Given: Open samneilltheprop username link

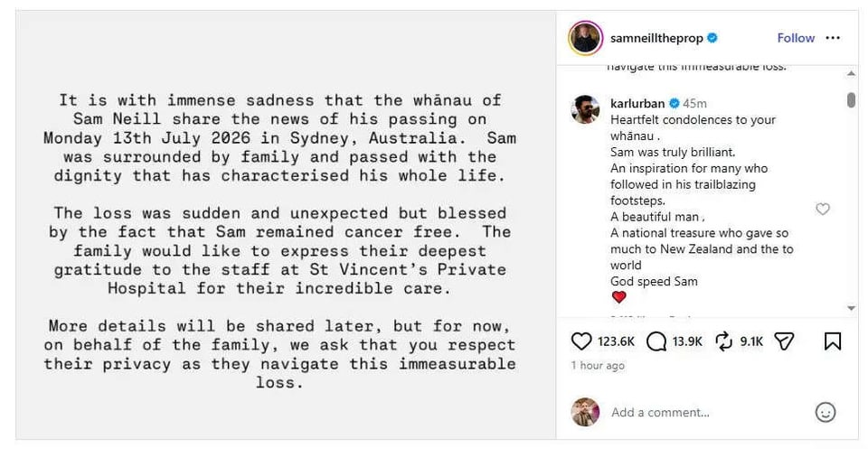Looking at the screenshot, I should click(656, 38).
